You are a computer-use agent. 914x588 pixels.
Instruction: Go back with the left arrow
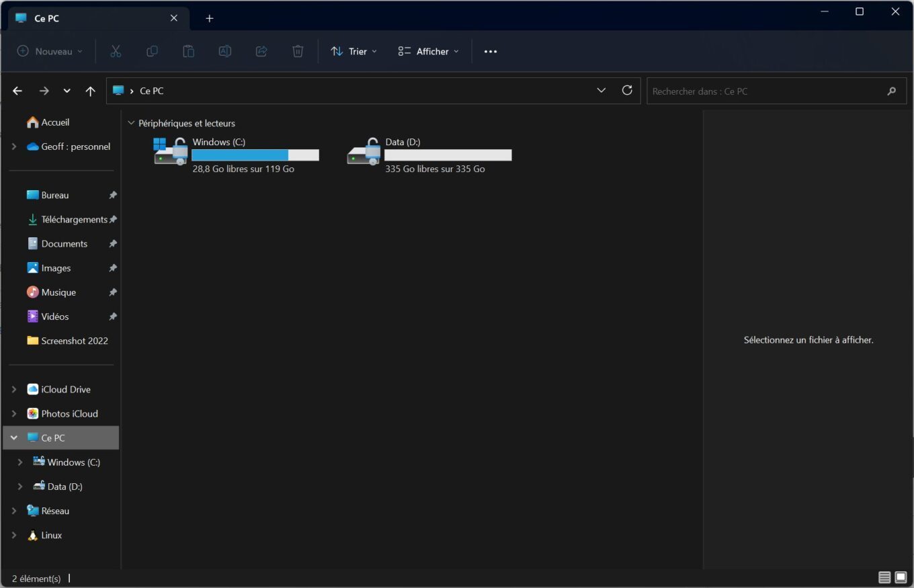pyautogui.click(x=17, y=91)
